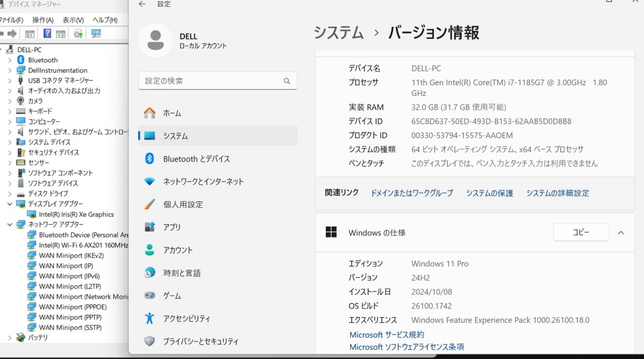Click Show/Hide Action Pane icon in Device Manager
The image size is (644, 359).
(61, 34)
